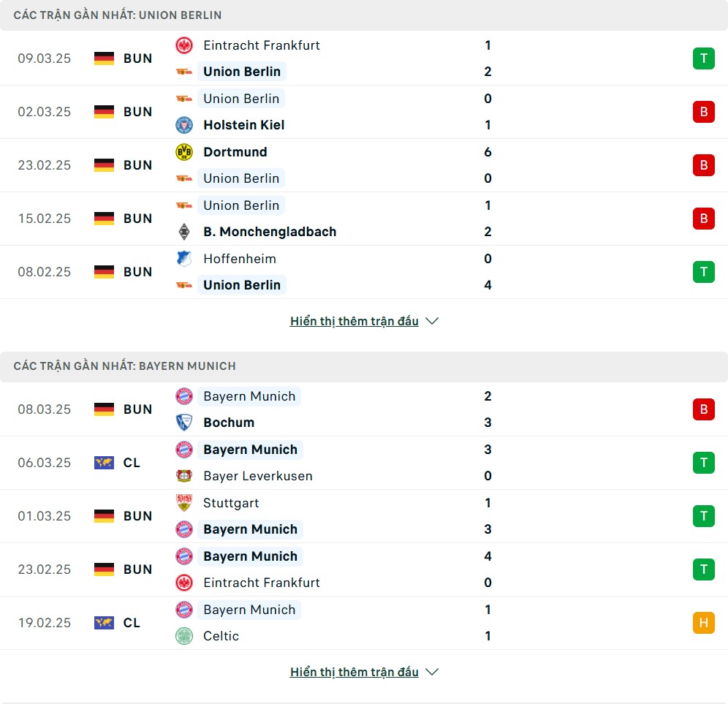Click the Champions League flag, 06.03.25 match
Image resolution: width=728 pixels, height=704 pixels.
[104, 463]
